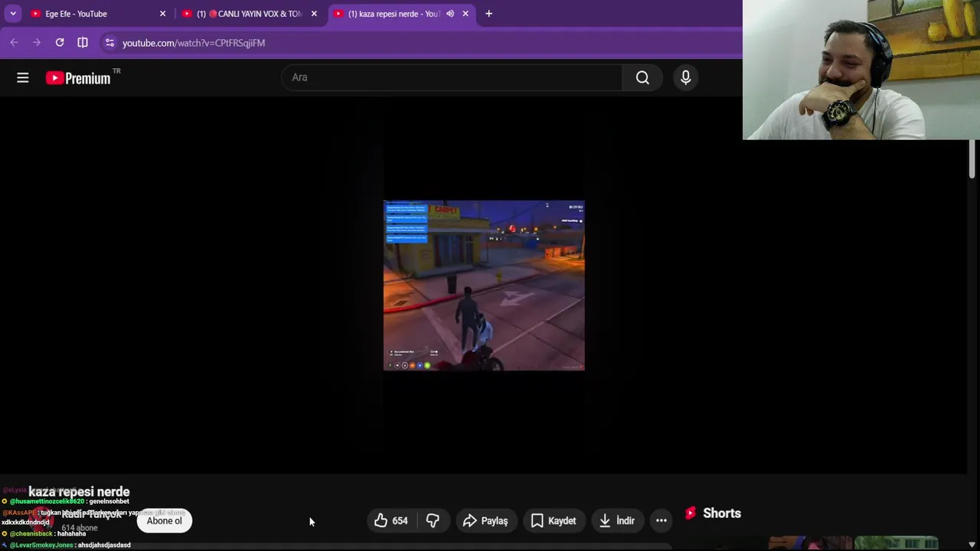
Task: Click the scrollbar down arrow
Action: coord(972,544)
